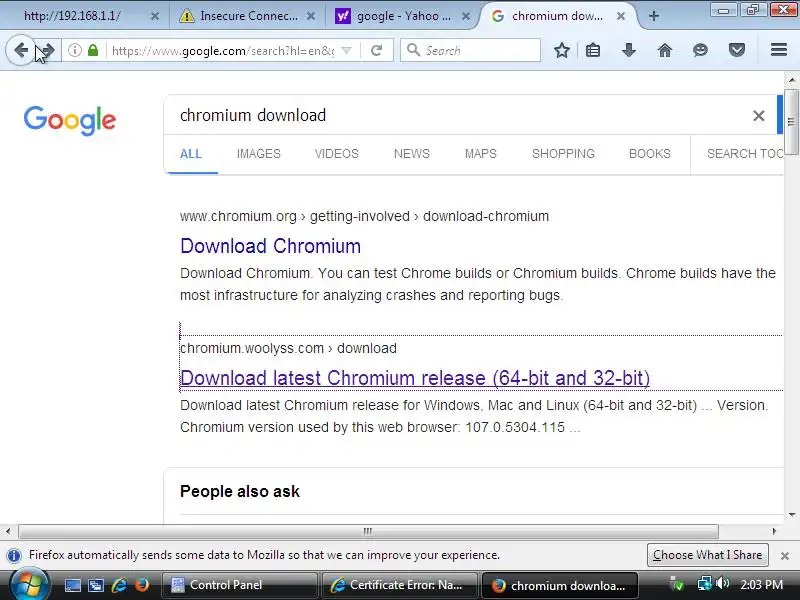Screen dimensions: 800x600
Task: Click the blue Google search button
Action: pyautogui.click(x=780, y=115)
